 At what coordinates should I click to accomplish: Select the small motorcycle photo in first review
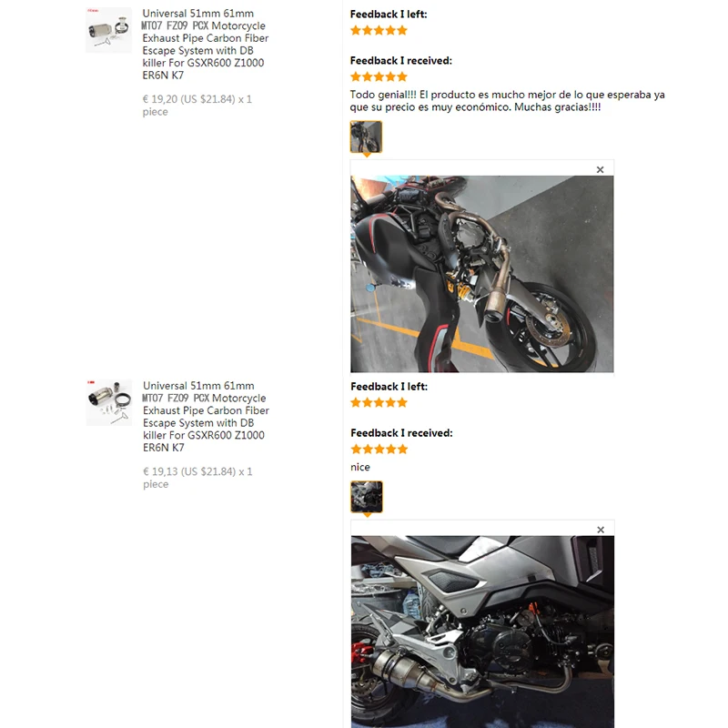[367, 136]
